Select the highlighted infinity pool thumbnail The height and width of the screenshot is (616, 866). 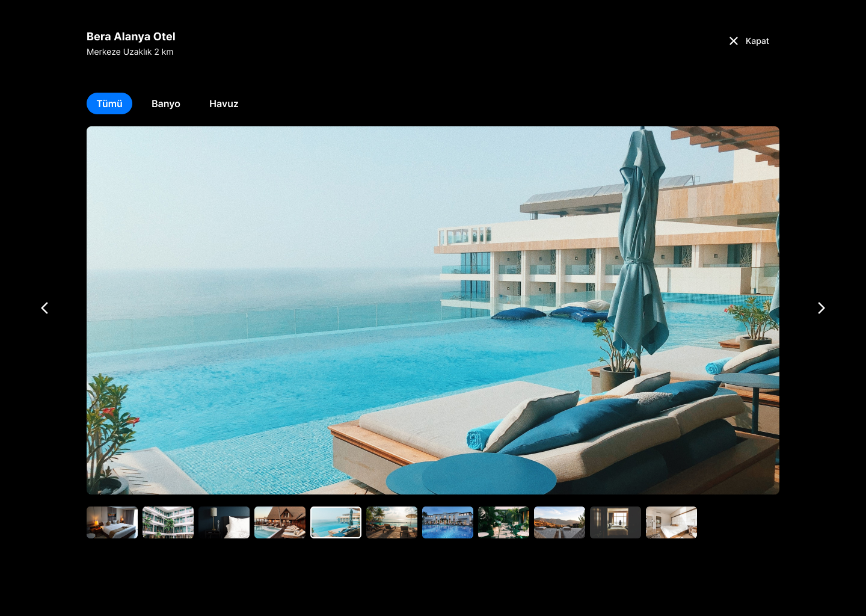point(336,522)
